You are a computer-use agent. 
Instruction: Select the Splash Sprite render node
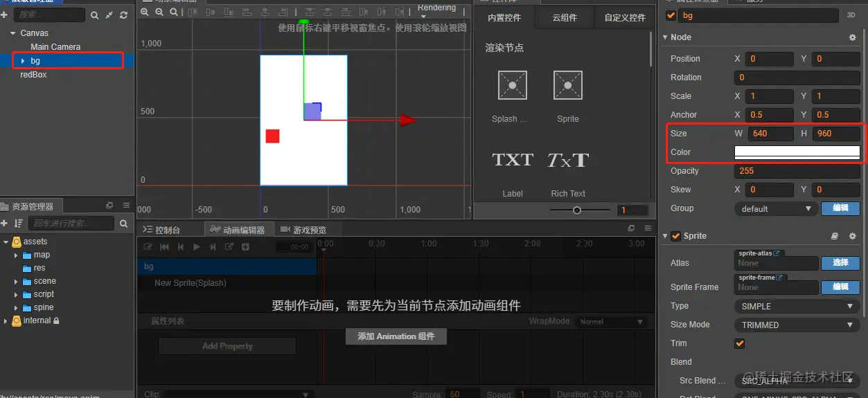(512, 85)
